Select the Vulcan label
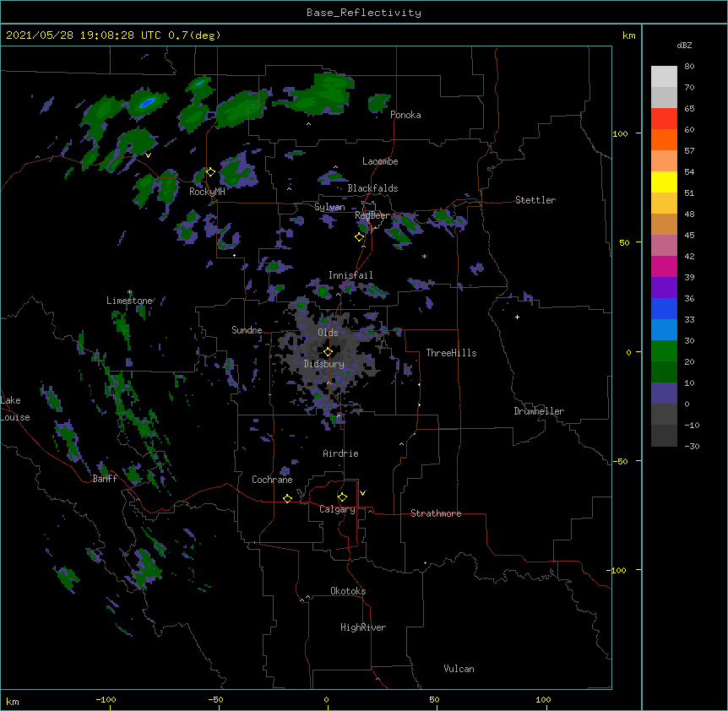728x711 pixels. pyautogui.click(x=459, y=669)
